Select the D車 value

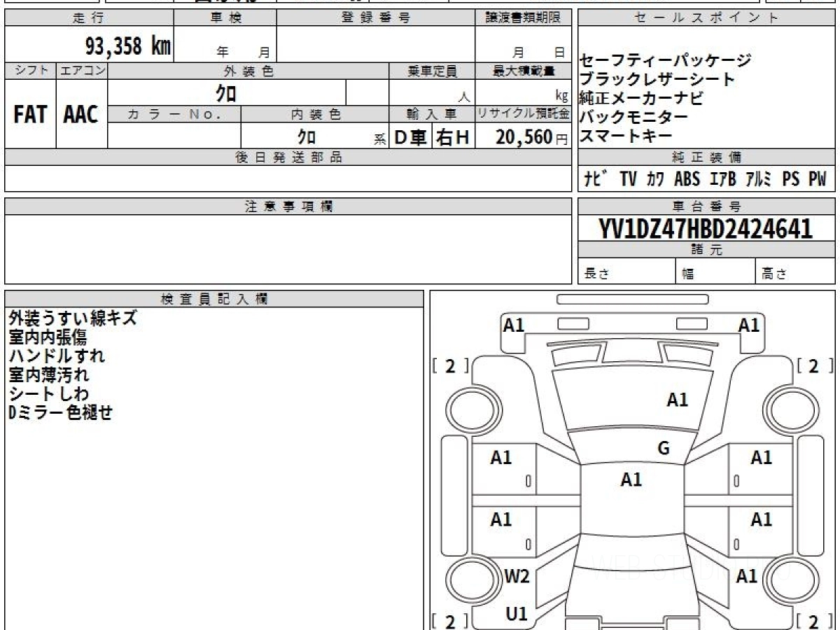point(411,137)
